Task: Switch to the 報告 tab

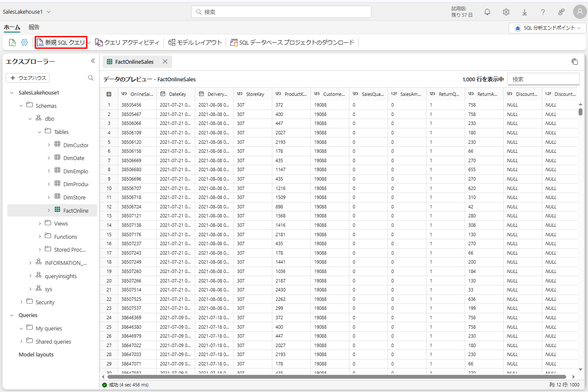Action: coord(34,27)
